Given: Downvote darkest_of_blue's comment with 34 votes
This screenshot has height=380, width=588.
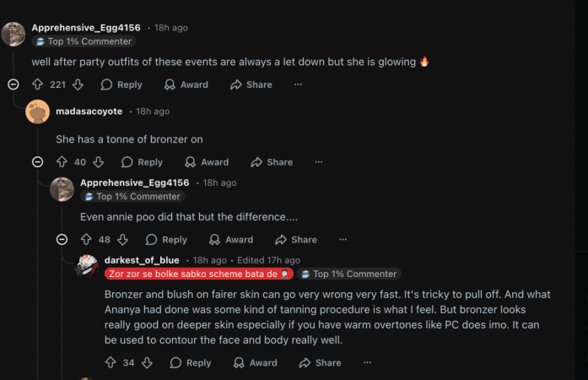Looking at the screenshot, I should point(147,363).
